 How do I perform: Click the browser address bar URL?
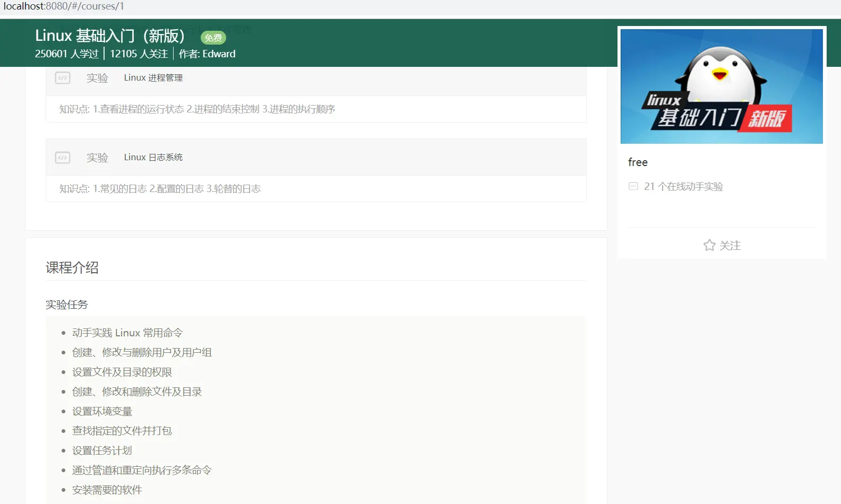64,6
